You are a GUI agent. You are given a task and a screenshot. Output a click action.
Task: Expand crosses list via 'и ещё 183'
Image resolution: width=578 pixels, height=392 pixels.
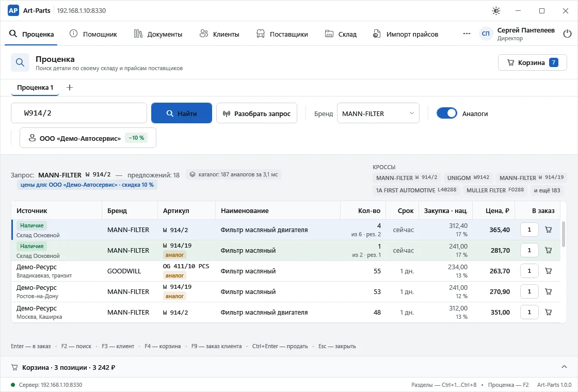(x=547, y=190)
